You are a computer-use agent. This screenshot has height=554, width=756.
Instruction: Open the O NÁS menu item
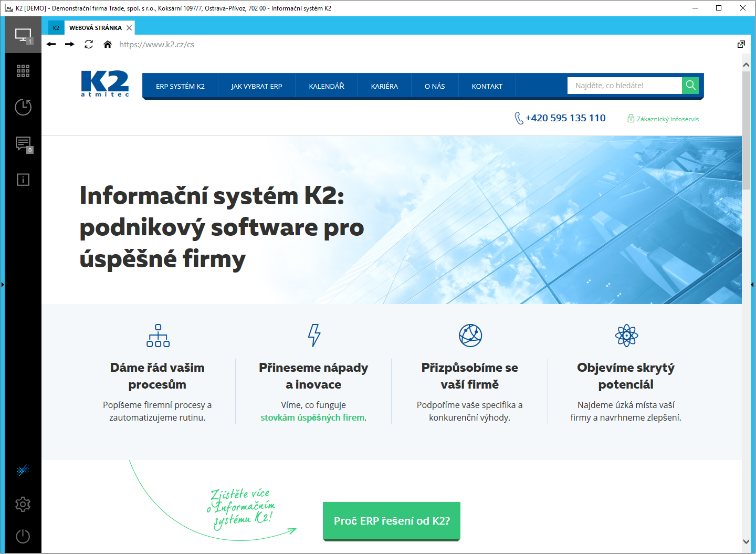tap(435, 86)
